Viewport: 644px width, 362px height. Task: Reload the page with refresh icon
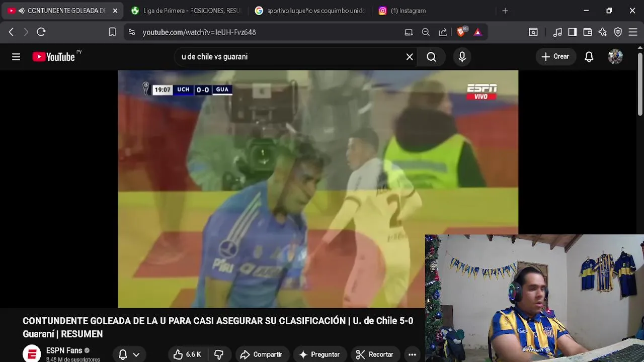point(41,32)
